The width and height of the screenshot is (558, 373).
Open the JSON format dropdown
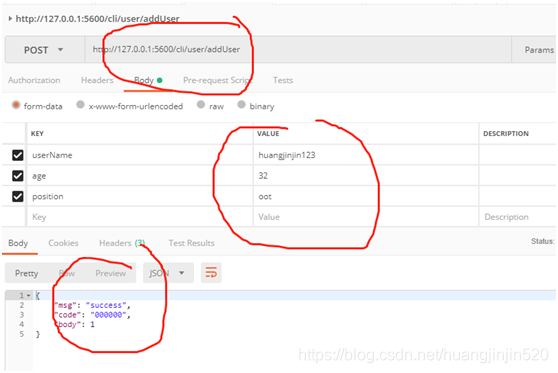coord(168,273)
